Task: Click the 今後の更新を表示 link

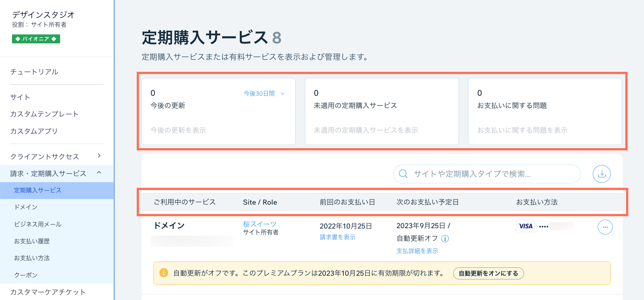Action: tap(178, 130)
